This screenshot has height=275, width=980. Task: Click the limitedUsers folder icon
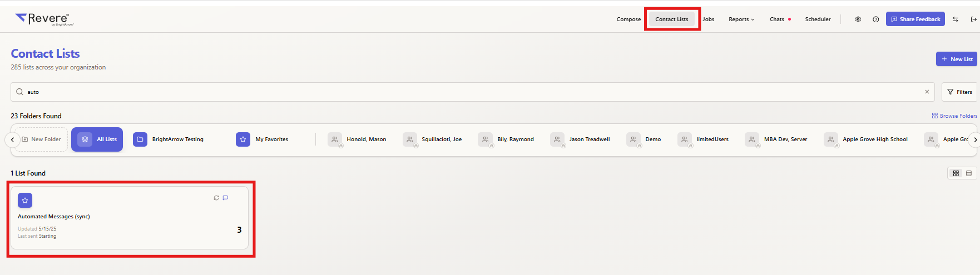pyautogui.click(x=685, y=139)
